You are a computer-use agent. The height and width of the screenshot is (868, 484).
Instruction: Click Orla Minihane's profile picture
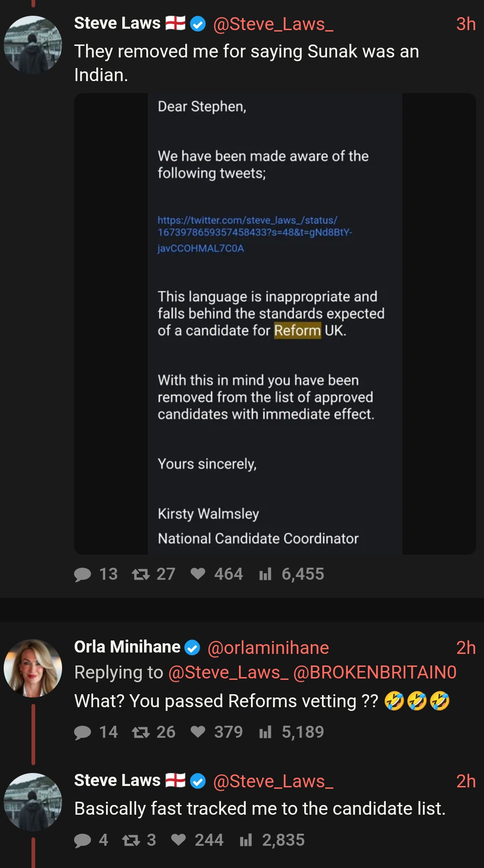[x=33, y=668]
